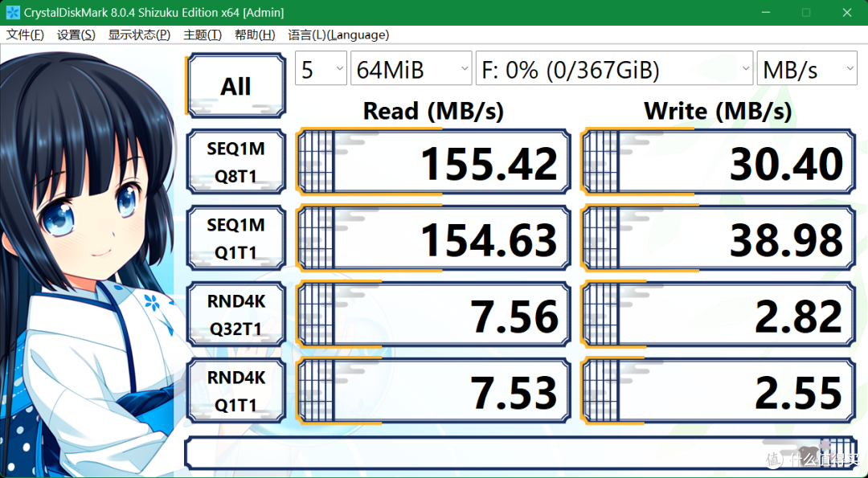Close the CrystalDiskMark window
Viewport: 868px width, 478px height.
[847, 12]
